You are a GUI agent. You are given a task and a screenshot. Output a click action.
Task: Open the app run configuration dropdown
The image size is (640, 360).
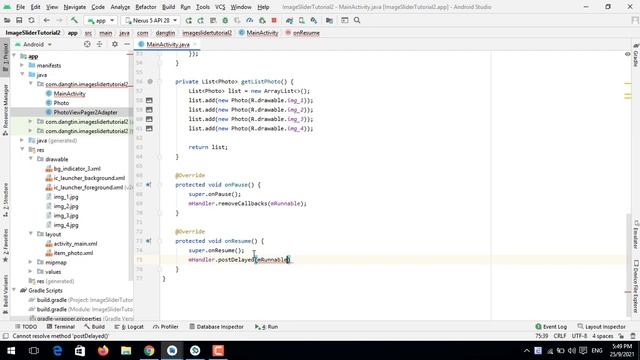[101, 20]
